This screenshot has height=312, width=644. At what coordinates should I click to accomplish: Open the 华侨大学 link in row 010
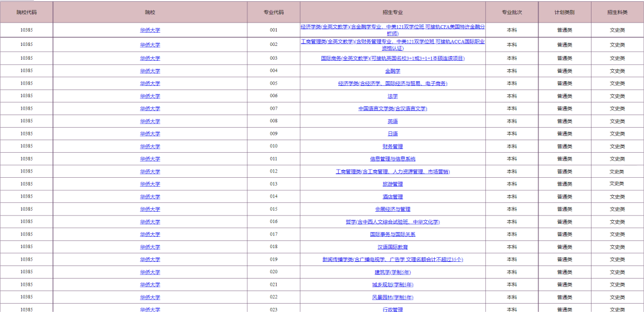(x=150, y=146)
